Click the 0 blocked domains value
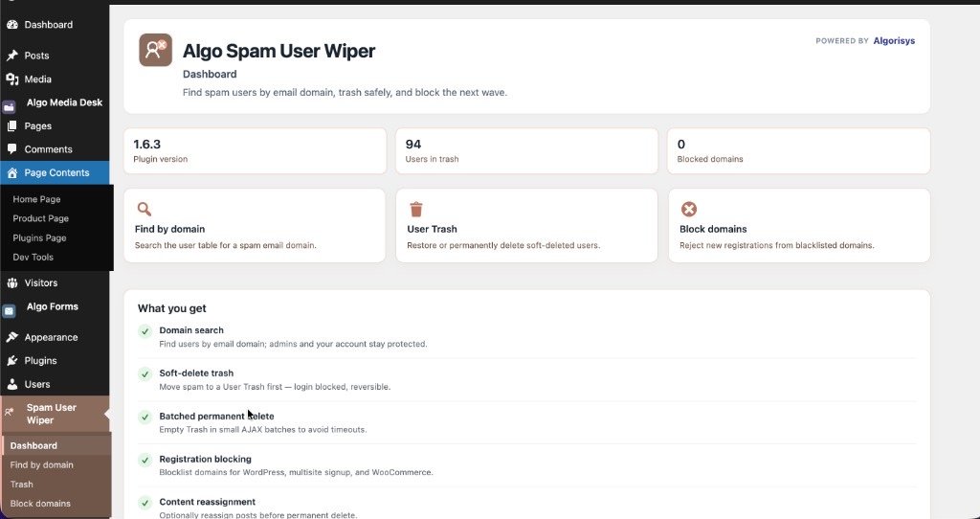 coord(681,145)
